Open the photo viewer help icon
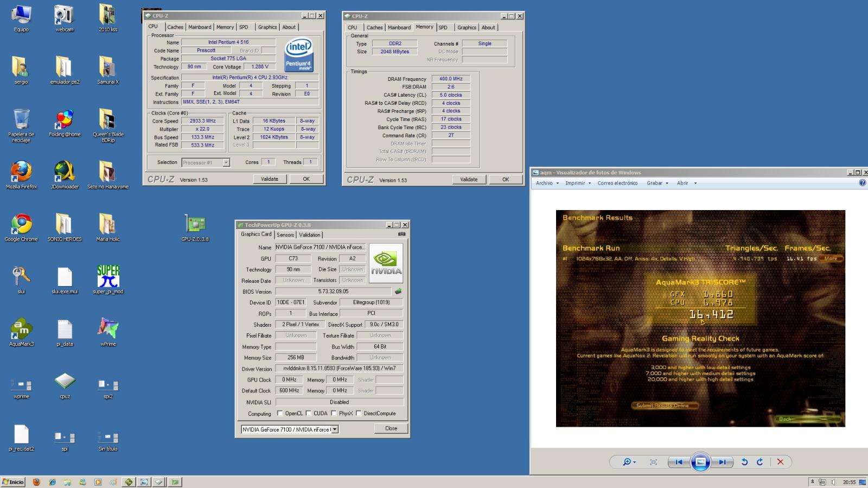This screenshot has width=868, height=488. click(x=863, y=183)
